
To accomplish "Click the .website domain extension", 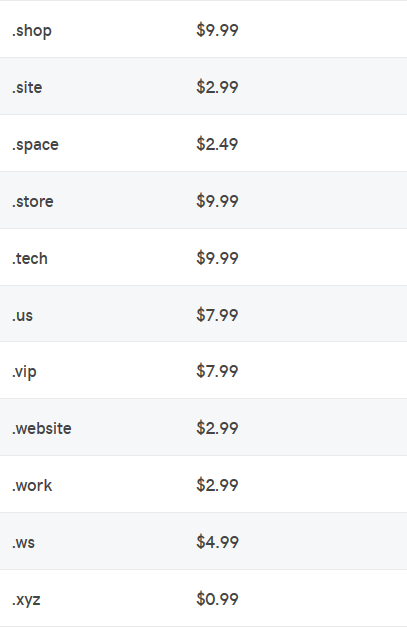I will coord(42,428).
